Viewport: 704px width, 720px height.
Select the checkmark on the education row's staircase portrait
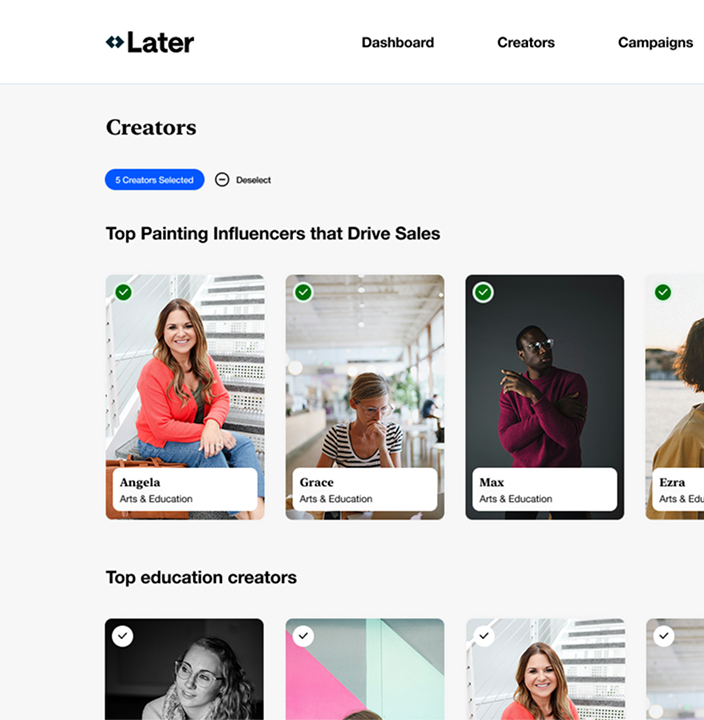click(x=484, y=636)
